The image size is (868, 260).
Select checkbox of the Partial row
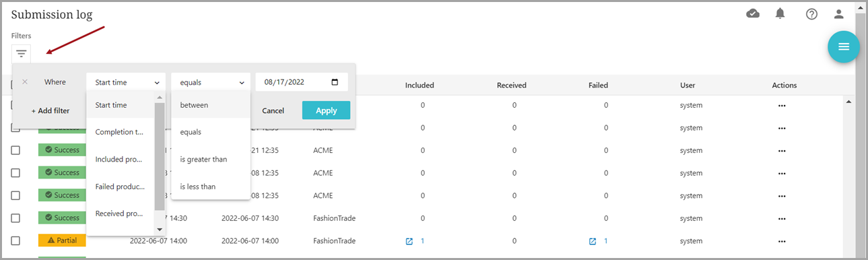pyautogui.click(x=15, y=240)
